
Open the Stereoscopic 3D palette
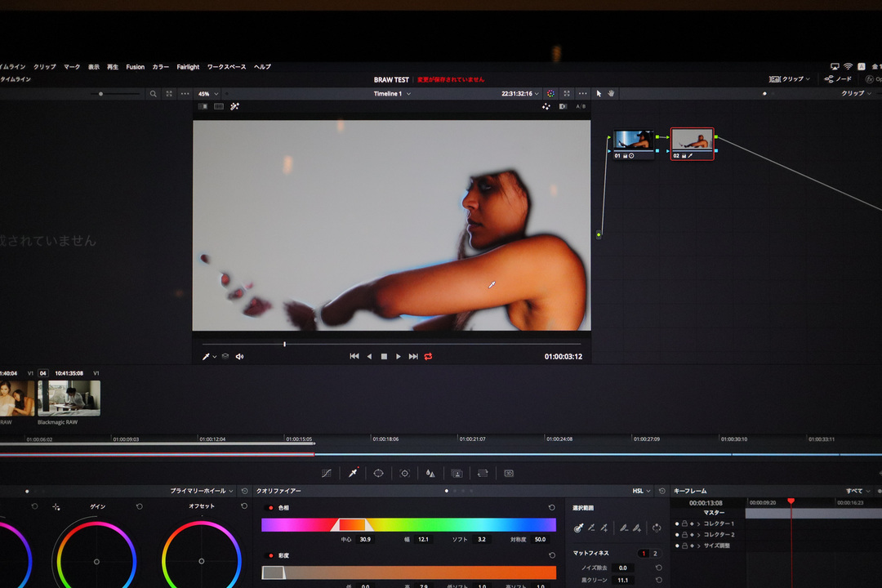click(509, 473)
